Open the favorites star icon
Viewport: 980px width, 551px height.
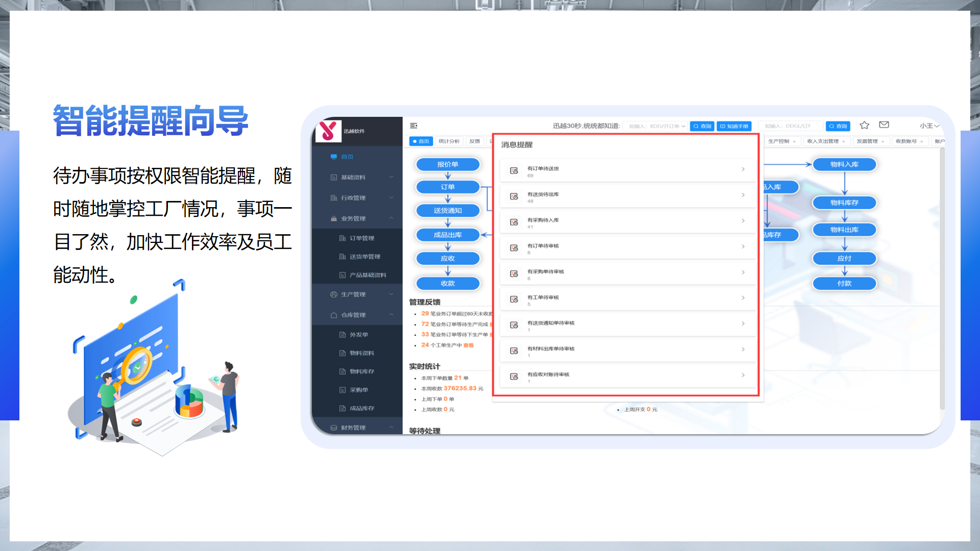pyautogui.click(x=864, y=125)
